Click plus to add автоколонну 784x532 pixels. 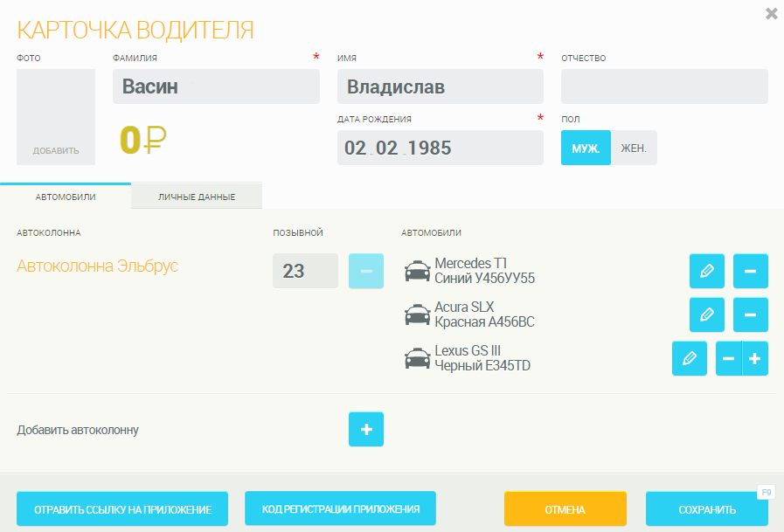pyautogui.click(x=365, y=429)
